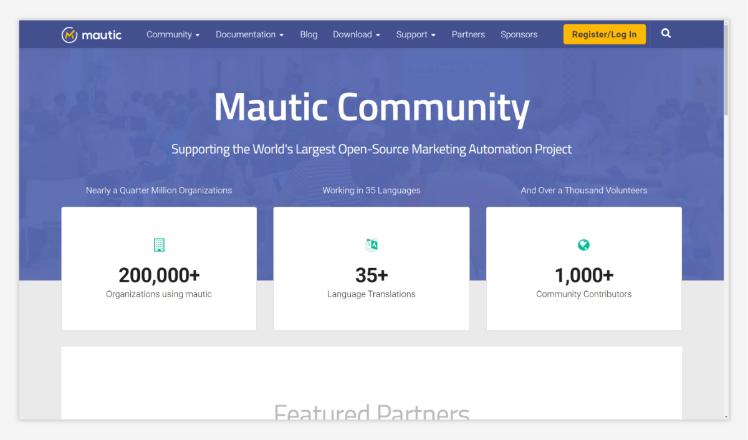Click the building icon above 200,000+

point(159,245)
